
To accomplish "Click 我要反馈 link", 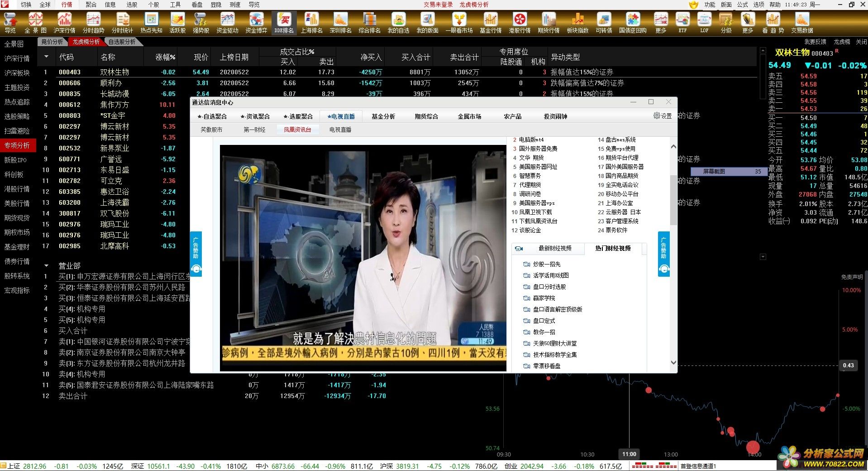I will point(815,42).
